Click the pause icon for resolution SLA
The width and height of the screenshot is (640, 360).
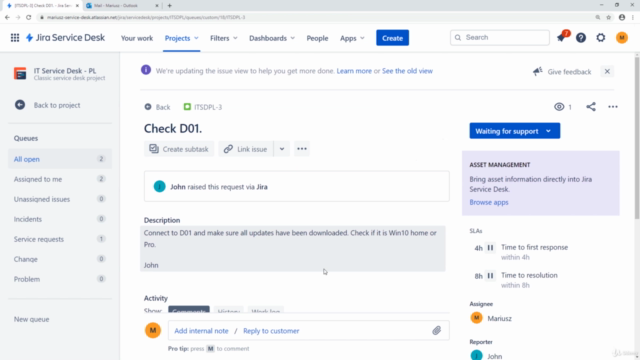pos(490,276)
